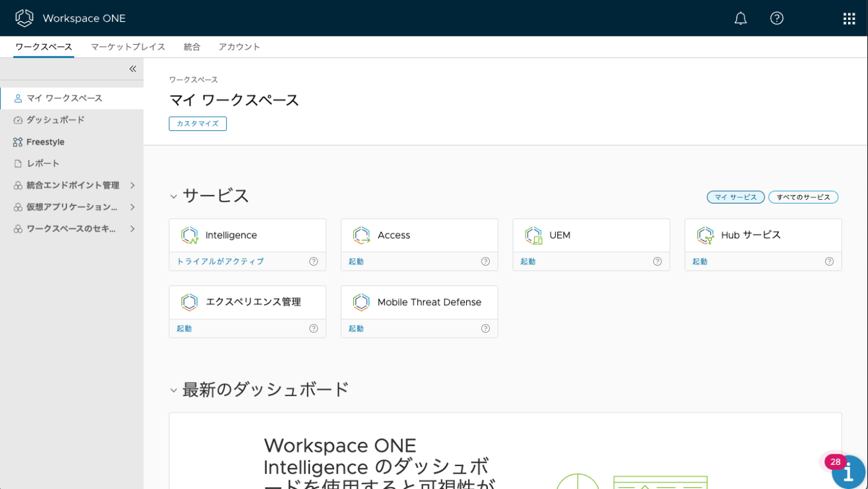This screenshot has width=868, height=489.
Task: Open the notifications bell
Action: [x=740, y=18]
